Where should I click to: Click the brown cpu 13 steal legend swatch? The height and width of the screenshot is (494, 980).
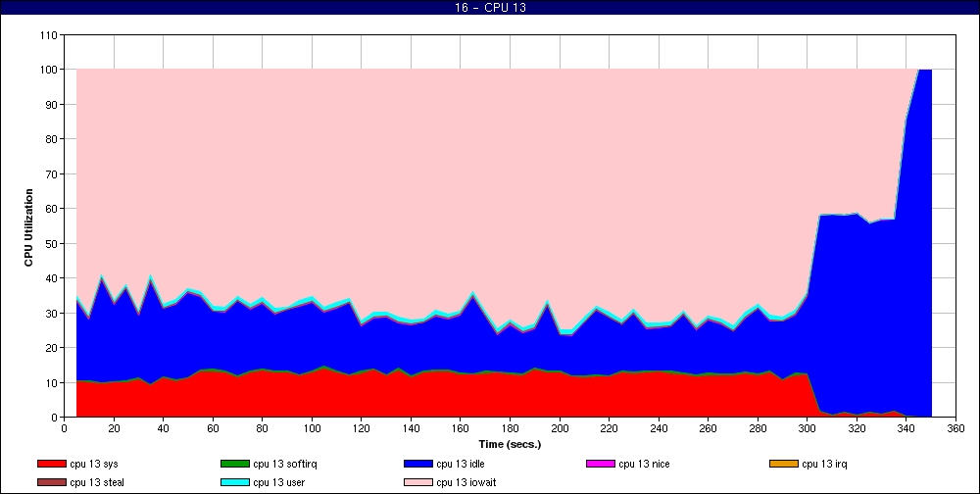[51, 483]
